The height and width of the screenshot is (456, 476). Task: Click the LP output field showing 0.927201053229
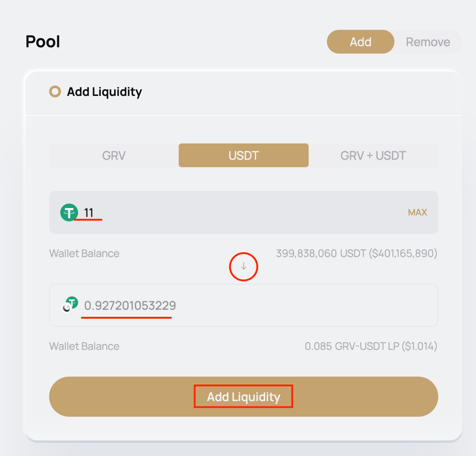[130, 305]
